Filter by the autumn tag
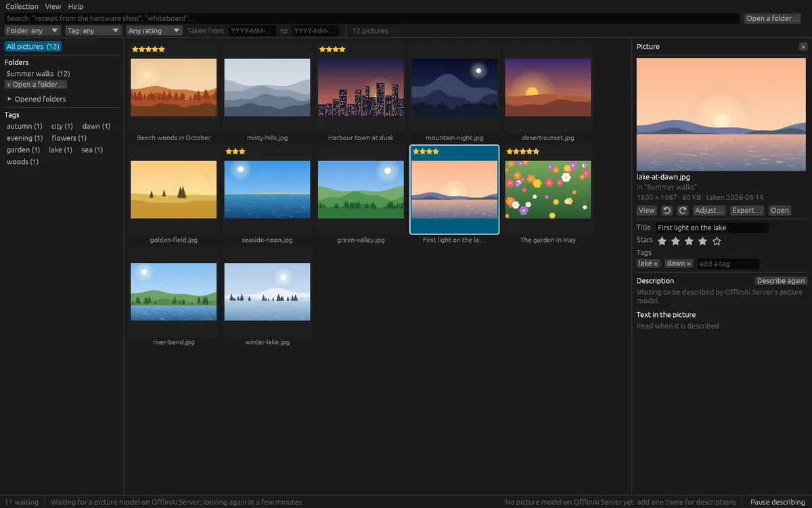The image size is (812, 508). 24,126
